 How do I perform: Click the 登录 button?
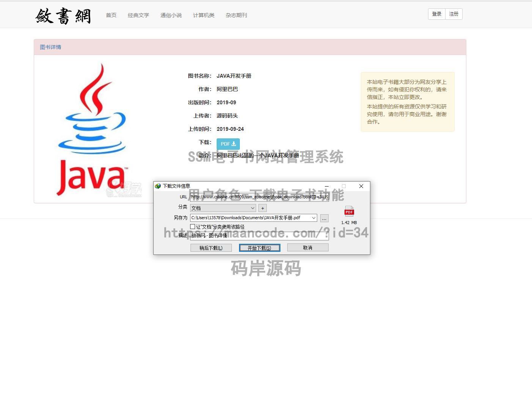[437, 14]
